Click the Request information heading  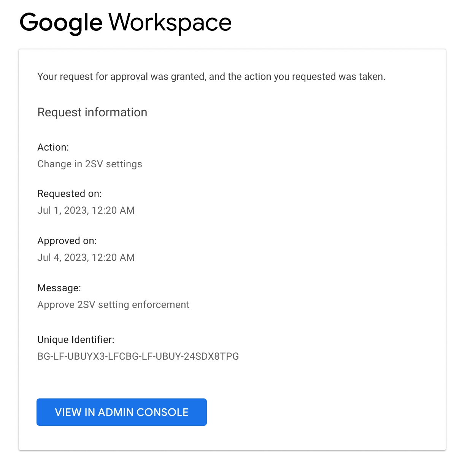[x=92, y=112]
